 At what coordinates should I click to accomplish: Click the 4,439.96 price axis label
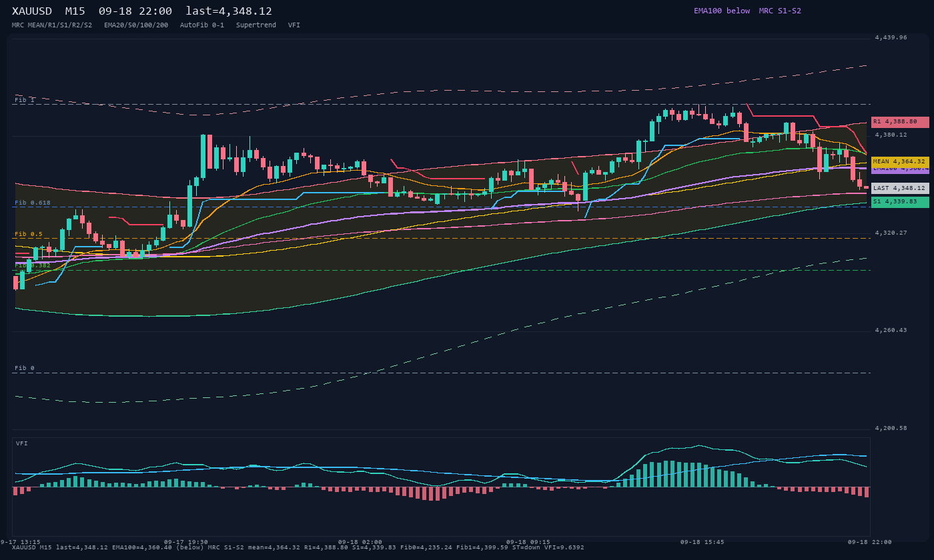pos(891,37)
